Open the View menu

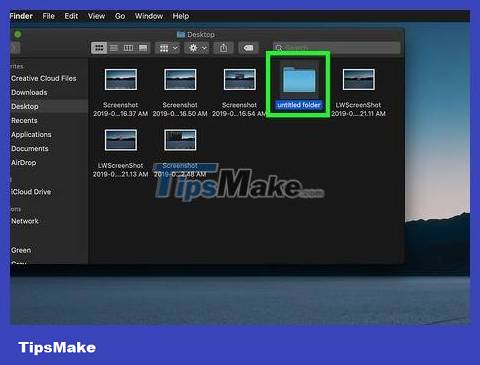tap(96, 16)
